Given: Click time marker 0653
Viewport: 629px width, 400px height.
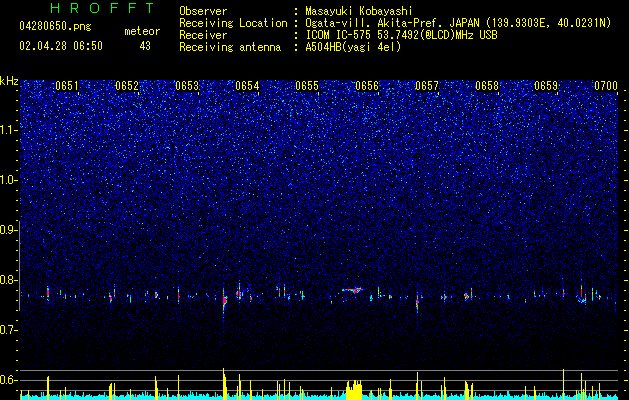Looking at the screenshot, I should pyautogui.click(x=187, y=86).
